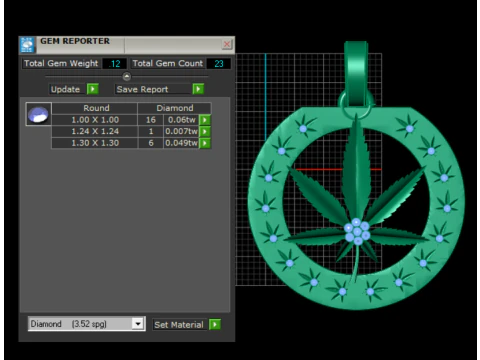This screenshot has height=360, width=480.
Task: Click the Total Gem Count label
Action: [168, 63]
